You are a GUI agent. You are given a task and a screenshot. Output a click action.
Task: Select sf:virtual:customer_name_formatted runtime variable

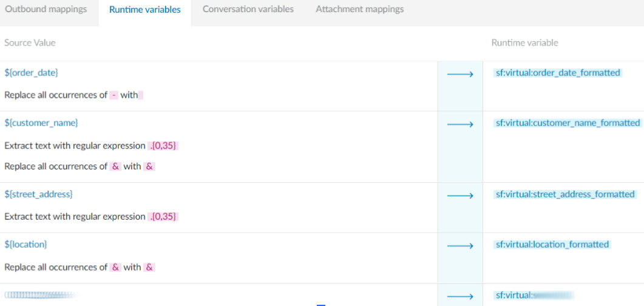(x=568, y=123)
